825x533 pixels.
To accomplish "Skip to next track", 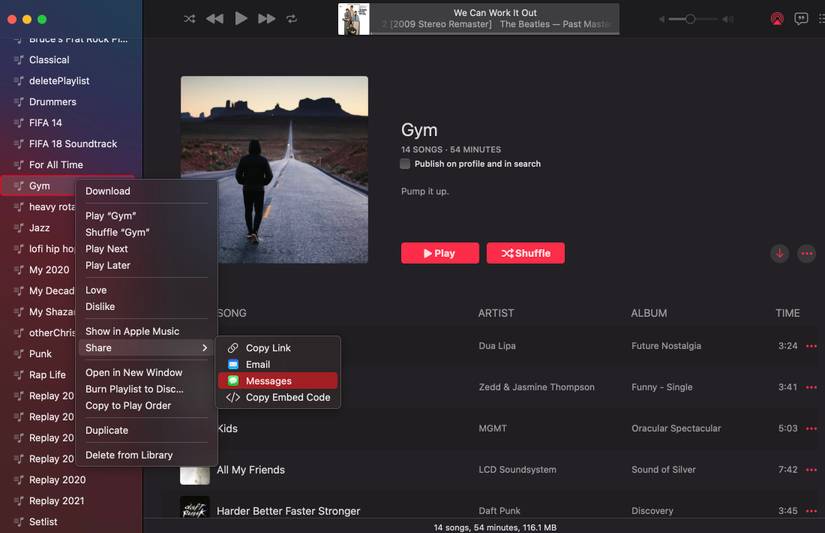I will click(267, 19).
